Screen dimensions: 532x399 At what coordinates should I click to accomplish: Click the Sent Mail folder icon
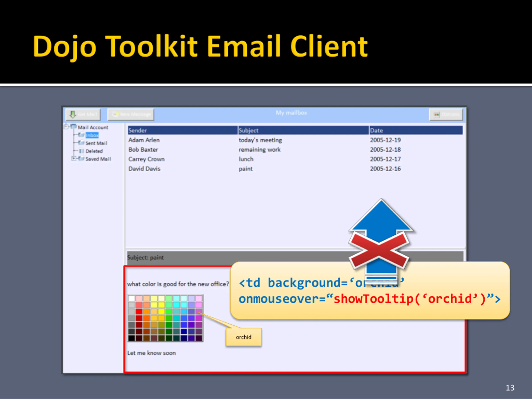tap(81, 143)
